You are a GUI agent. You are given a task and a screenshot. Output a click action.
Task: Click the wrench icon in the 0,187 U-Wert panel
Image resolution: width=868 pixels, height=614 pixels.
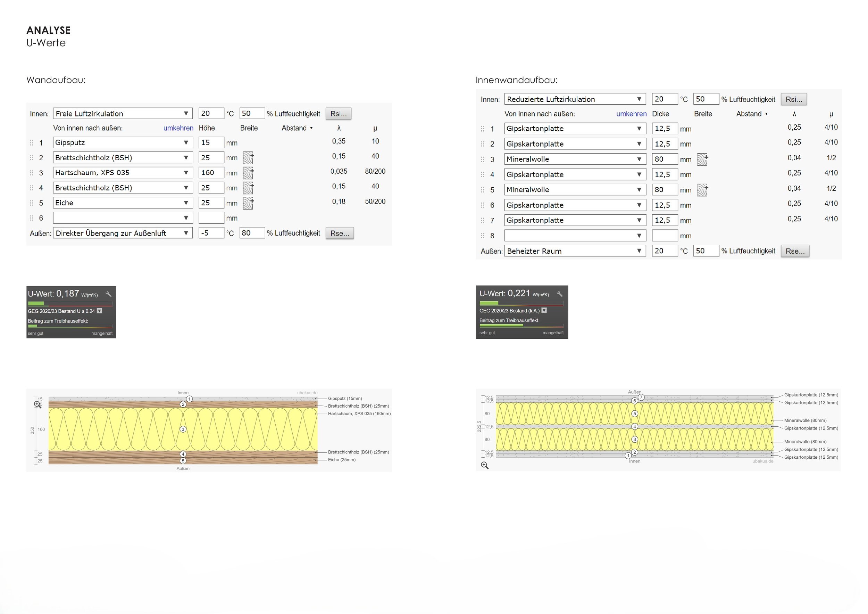108,294
